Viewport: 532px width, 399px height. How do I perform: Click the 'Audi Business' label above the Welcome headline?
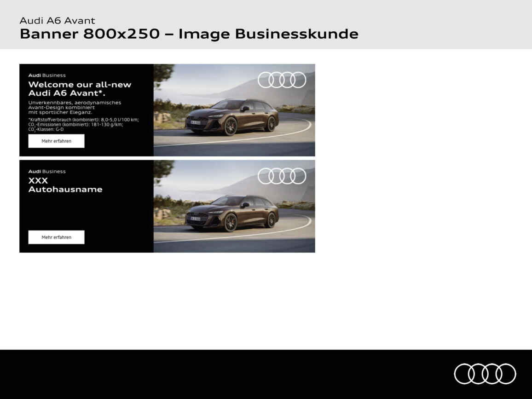coord(47,75)
